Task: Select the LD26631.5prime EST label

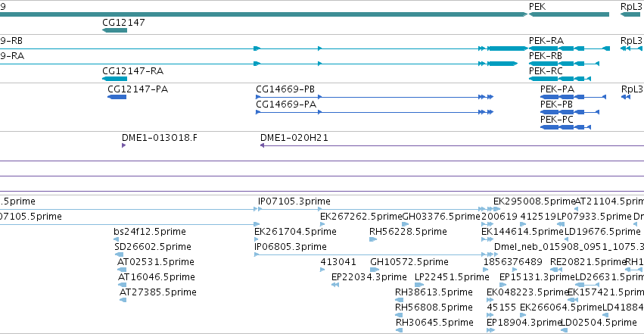Action: [609, 277]
